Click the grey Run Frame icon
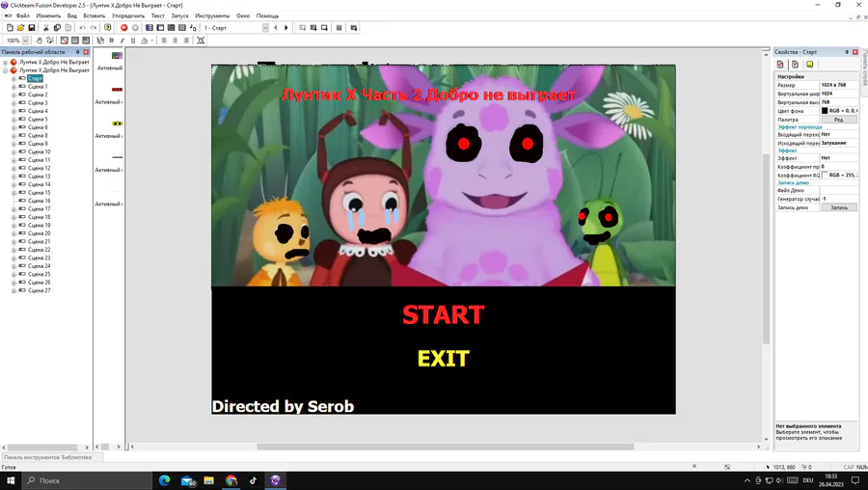Screen dimensions: 868x490 pos(135,28)
